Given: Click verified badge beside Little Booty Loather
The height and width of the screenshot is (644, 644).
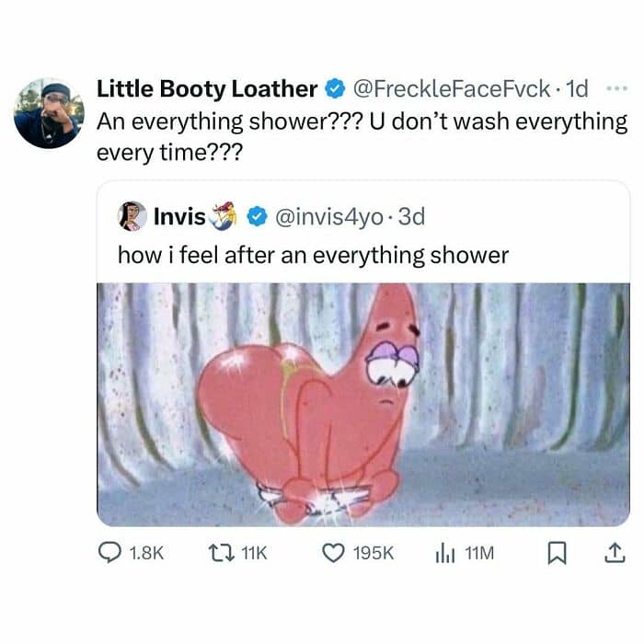Looking at the screenshot, I should coord(333,89).
